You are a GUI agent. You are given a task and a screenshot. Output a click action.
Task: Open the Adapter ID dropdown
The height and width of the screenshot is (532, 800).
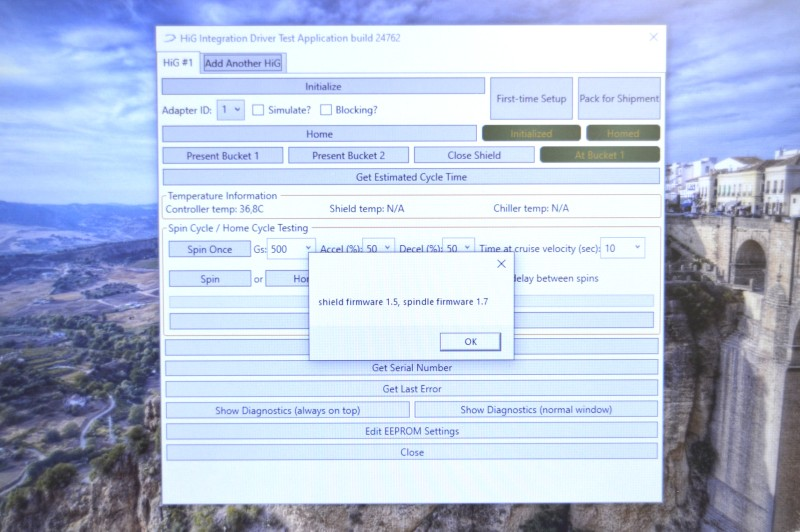pos(231,110)
